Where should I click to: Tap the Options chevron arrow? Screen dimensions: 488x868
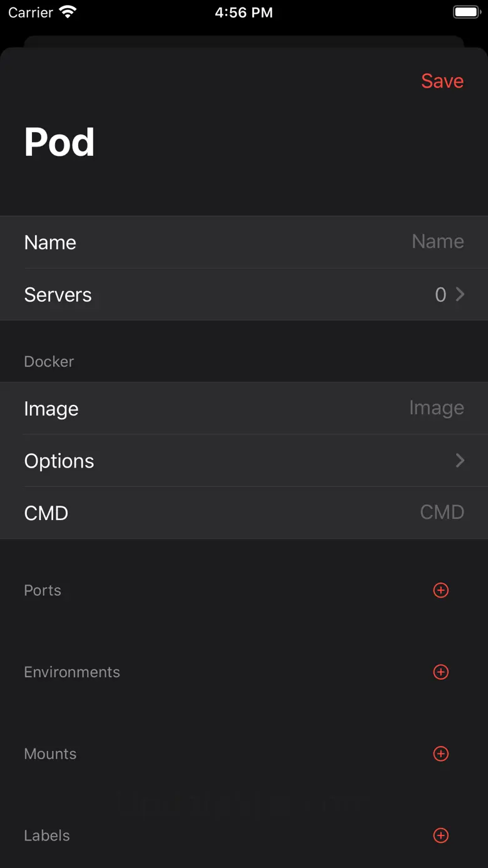pyautogui.click(x=460, y=461)
